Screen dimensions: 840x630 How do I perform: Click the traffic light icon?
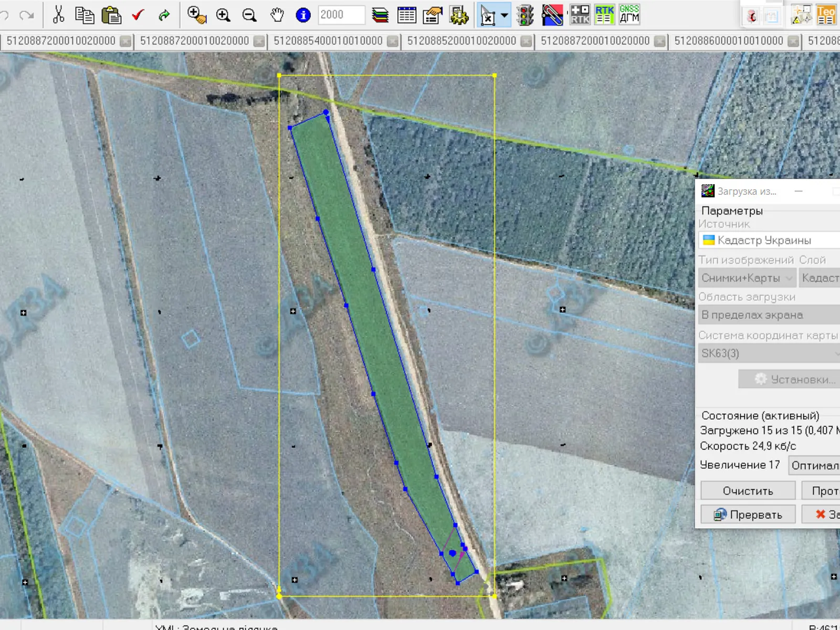(524, 15)
